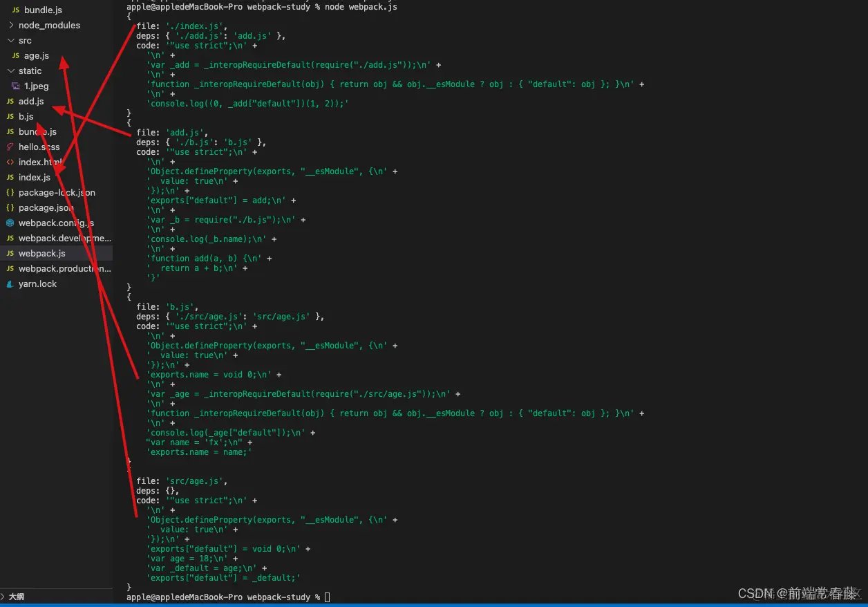Click terminal line file: 'src/age.js'
This screenshot has width=868, height=607.
tap(182, 480)
